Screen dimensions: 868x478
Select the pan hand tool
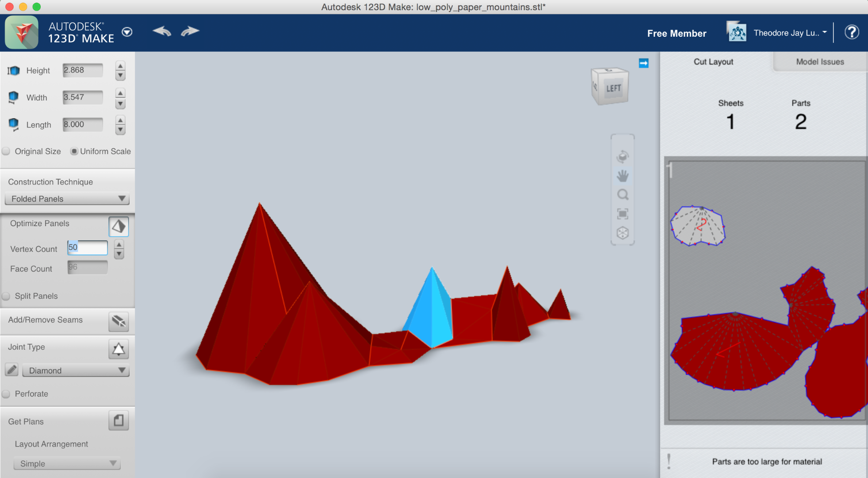(x=623, y=175)
